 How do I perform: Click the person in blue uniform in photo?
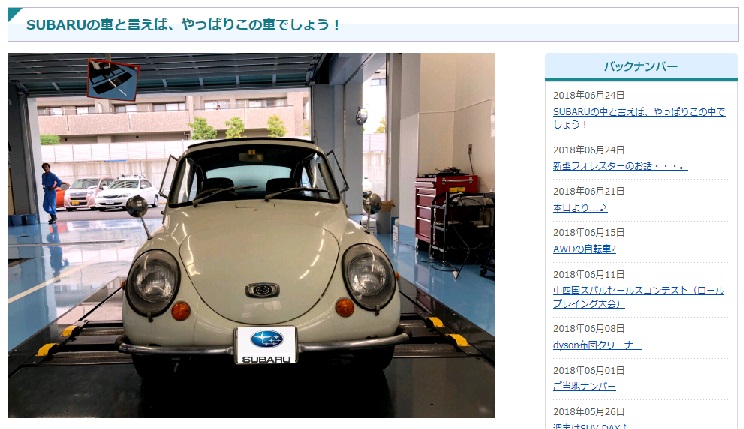50,193
